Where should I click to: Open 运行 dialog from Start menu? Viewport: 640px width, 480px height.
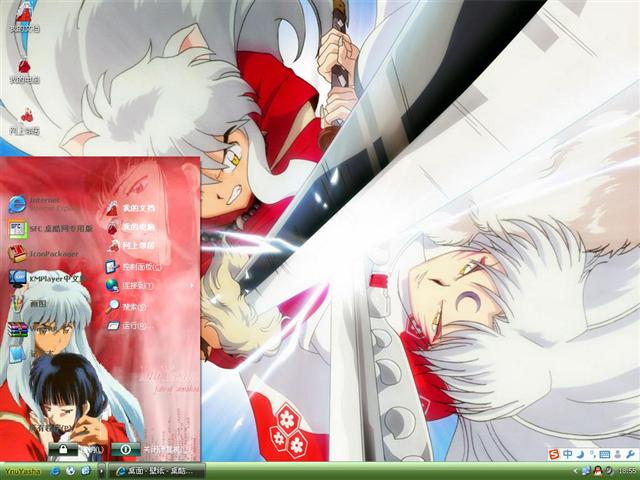coord(129,326)
